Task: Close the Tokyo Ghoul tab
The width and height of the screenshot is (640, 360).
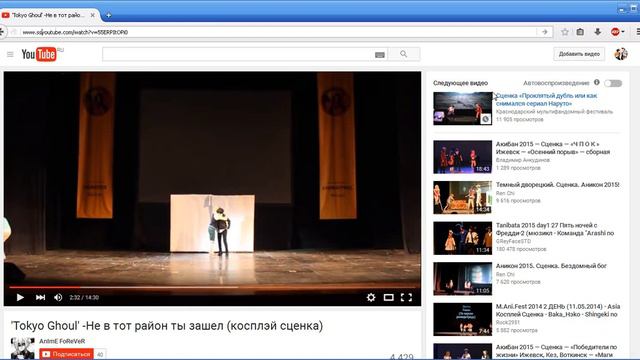Action: [93, 15]
